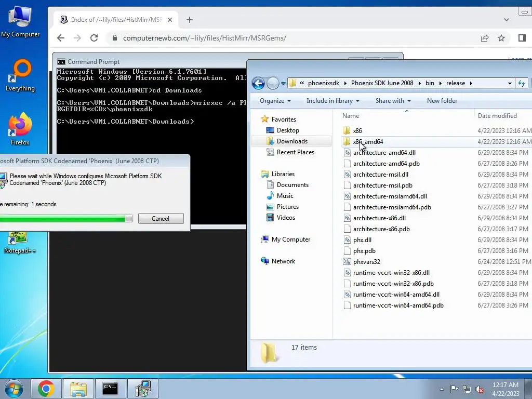This screenshot has height=399, width=532.
Task: Open the Organize menu
Action: pyautogui.click(x=275, y=101)
